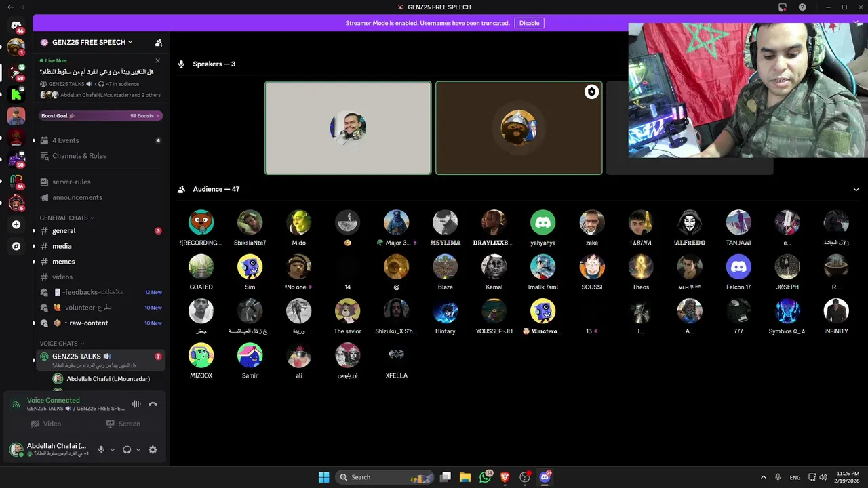The width and height of the screenshot is (868, 488).
Task: Open the 4 Events entry
Action: [x=100, y=140]
